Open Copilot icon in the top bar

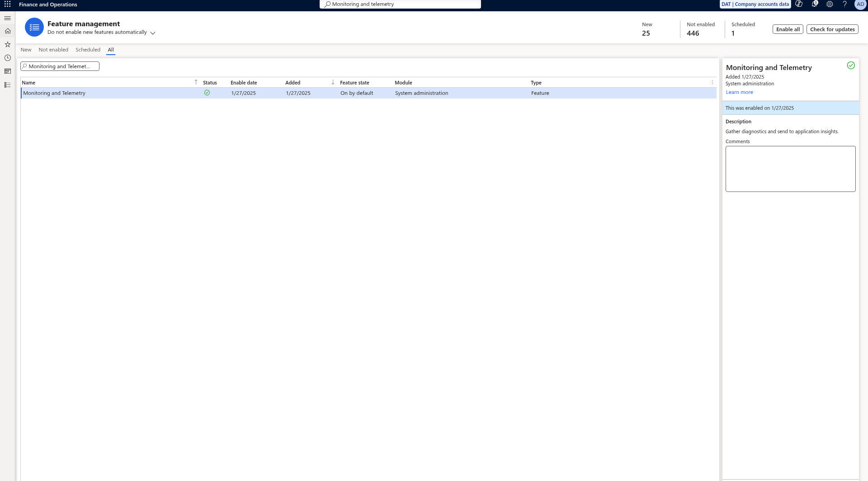(799, 4)
